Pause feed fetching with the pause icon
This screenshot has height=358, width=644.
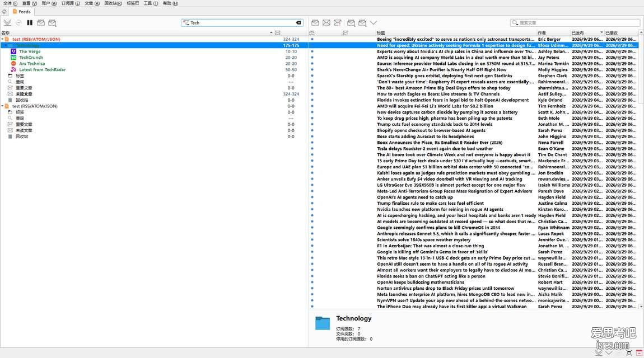30,22
